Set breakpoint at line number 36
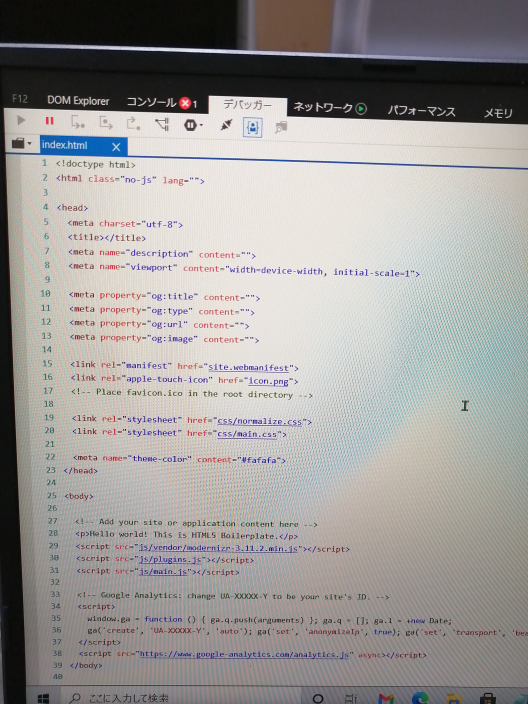 [x=57, y=629]
